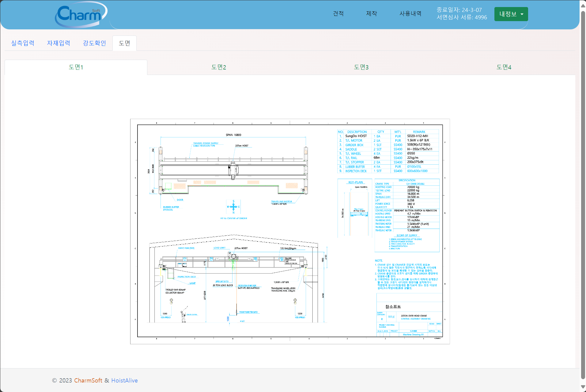
Task: Click the compass symbol in the crane drawing
Action: click(233, 207)
